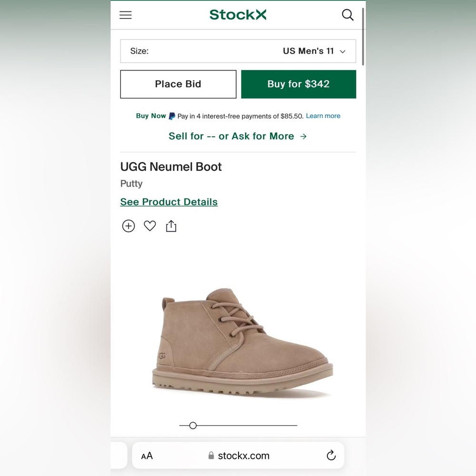
Task: Click the image carousel slider handle
Action: coord(193,426)
